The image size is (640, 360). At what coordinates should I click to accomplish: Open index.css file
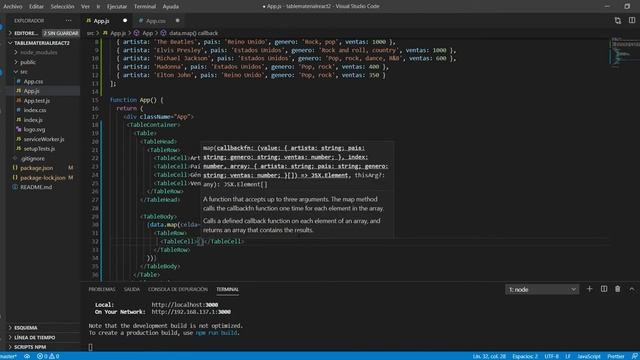(x=35, y=110)
